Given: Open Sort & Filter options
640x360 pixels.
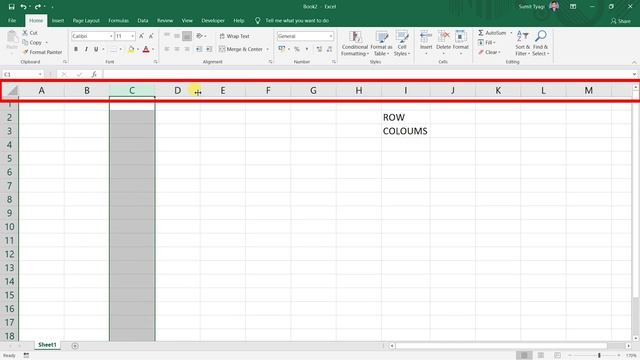Looking at the screenshot, I should [522, 43].
